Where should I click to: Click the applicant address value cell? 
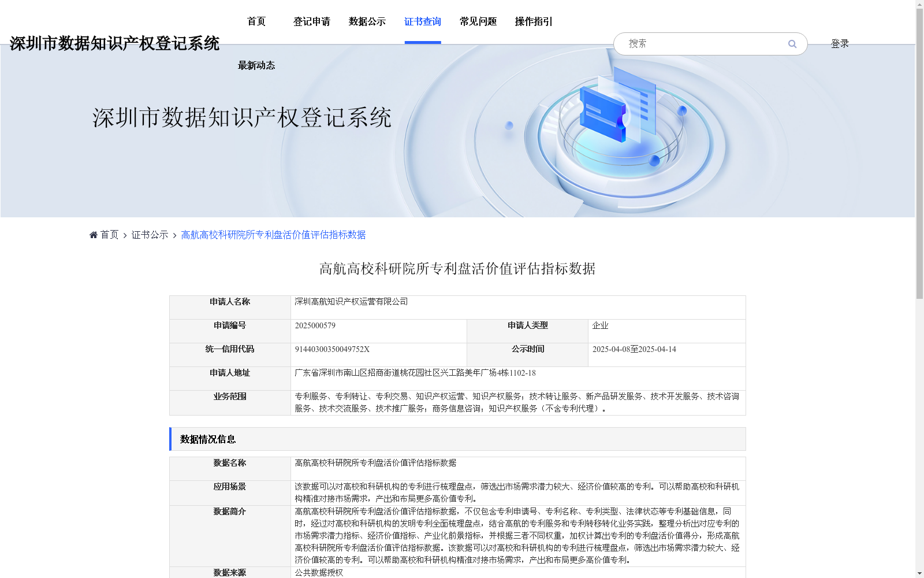click(518, 379)
